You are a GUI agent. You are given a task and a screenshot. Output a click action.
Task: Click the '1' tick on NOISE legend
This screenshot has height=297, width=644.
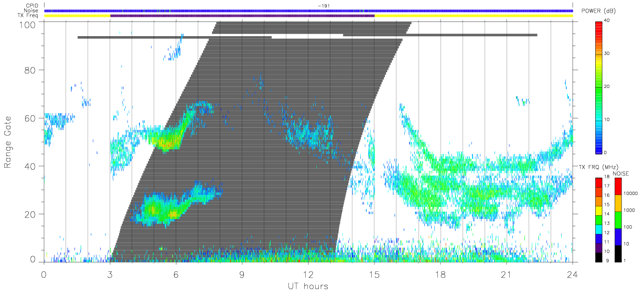click(625, 260)
